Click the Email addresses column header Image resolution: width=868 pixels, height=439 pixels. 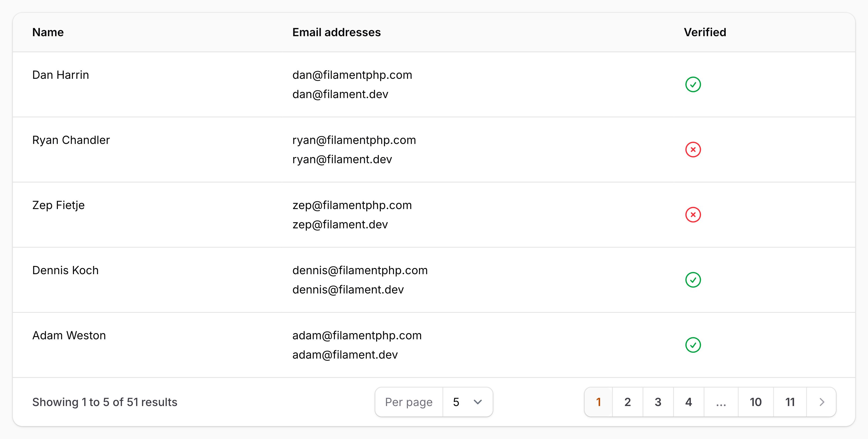pyautogui.click(x=336, y=32)
